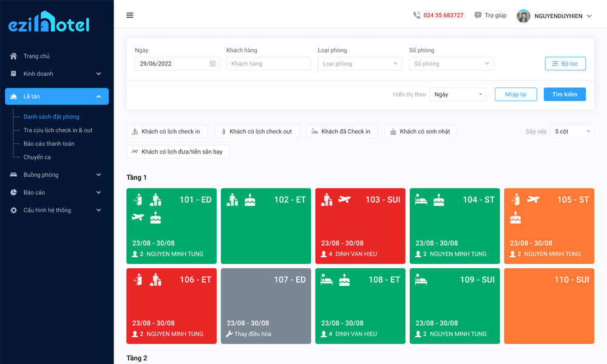Toggle filter Khách đã Check in

(342, 132)
